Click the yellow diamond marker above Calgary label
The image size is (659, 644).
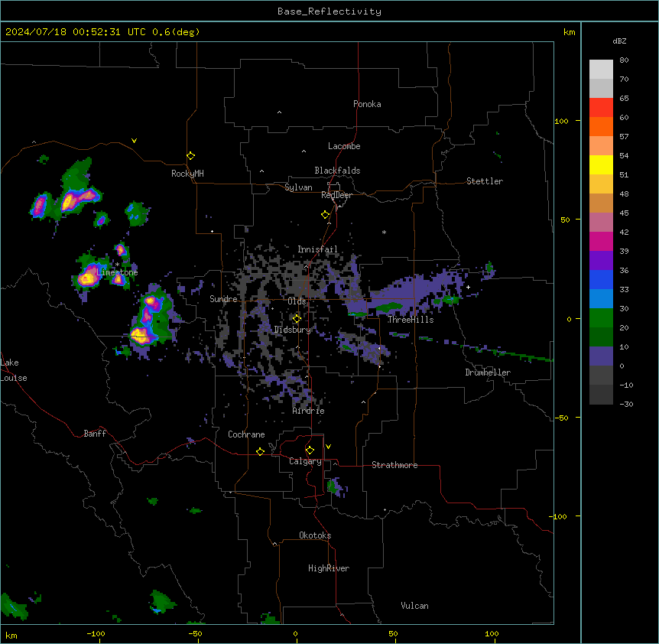(310, 450)
